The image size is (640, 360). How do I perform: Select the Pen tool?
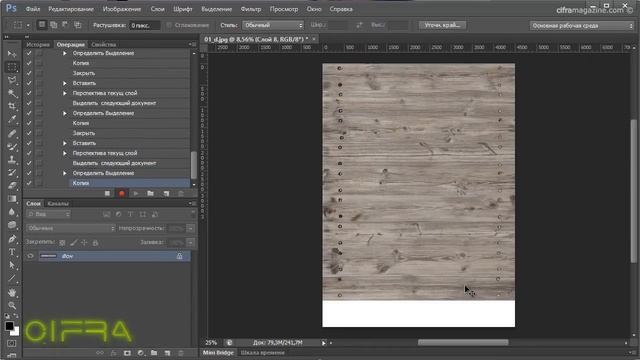[12, 239]
